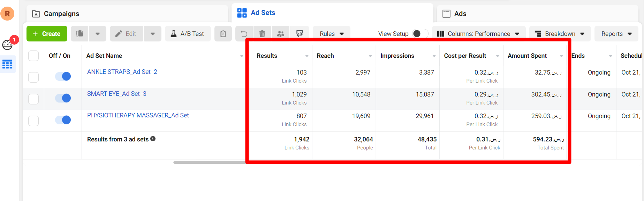The height and width of the screenshot is (201, 644).
Task: Open the PHYSIOTHERAPY MASSAGER_Ad Set link
Action: (138, 115)
